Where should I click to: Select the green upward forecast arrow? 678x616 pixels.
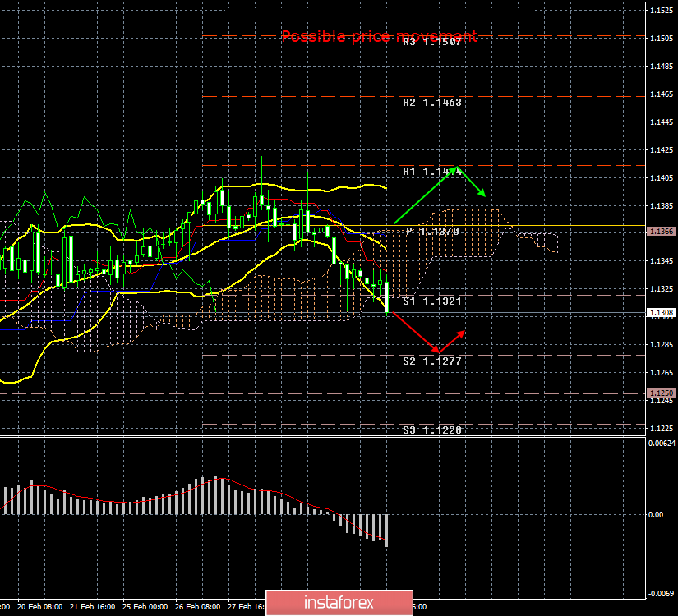(x=426, y=195)
